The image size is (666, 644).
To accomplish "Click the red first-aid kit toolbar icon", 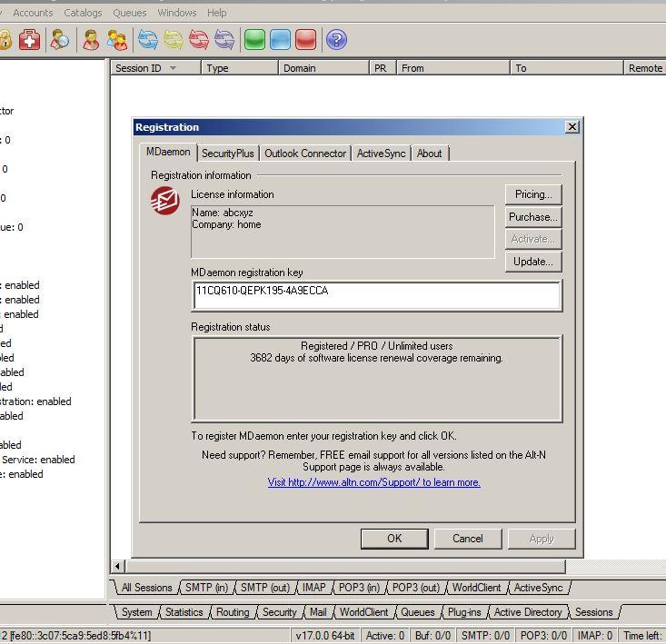I will pyautogui.click(x=29, y=40).
